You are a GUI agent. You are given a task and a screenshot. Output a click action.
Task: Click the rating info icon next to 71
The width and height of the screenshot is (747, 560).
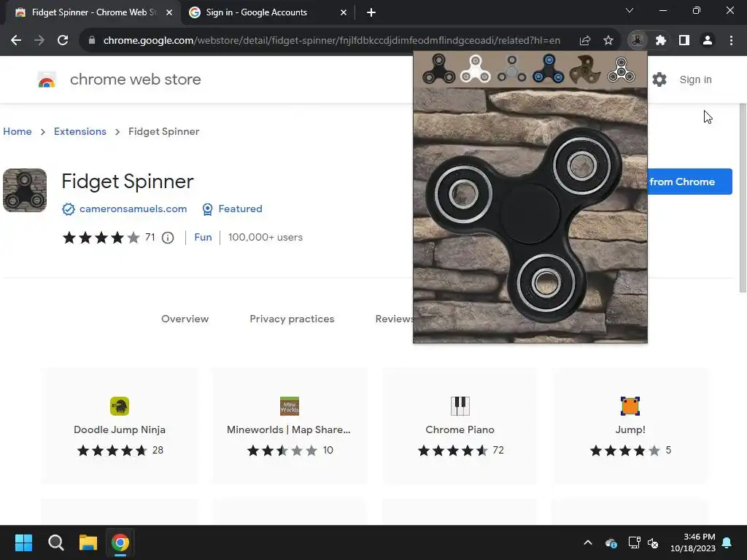point(168,238)
